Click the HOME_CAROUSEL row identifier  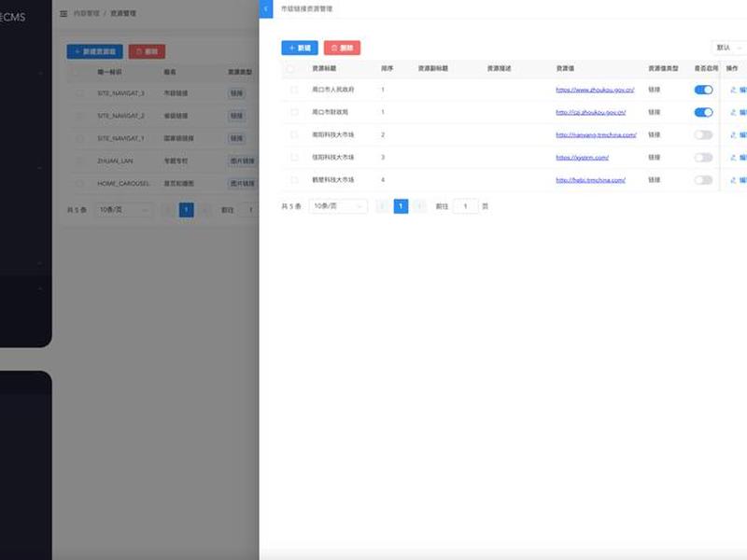pos(124,183)
